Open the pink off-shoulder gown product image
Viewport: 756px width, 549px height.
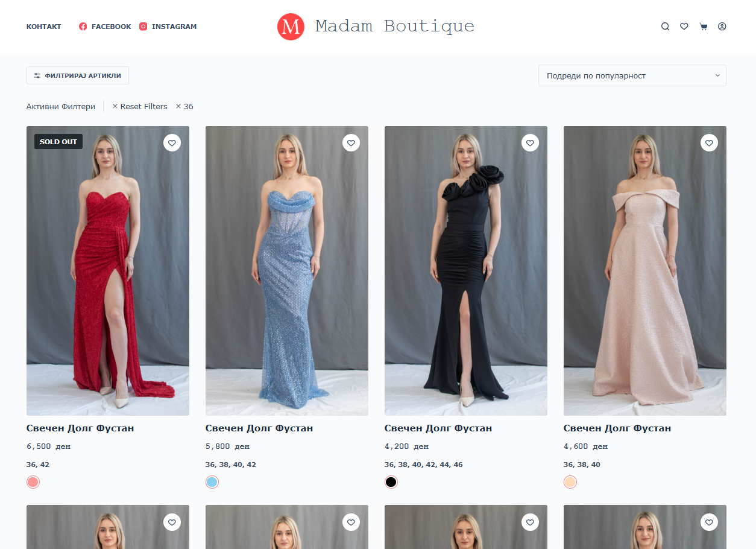pyautogui.click(x=645, y=271)
